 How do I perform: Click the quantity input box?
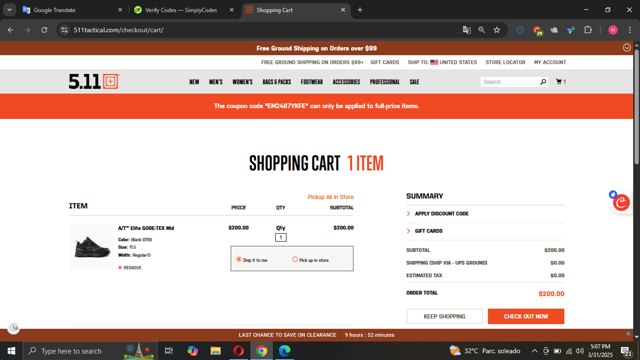[x=281, y=237]
